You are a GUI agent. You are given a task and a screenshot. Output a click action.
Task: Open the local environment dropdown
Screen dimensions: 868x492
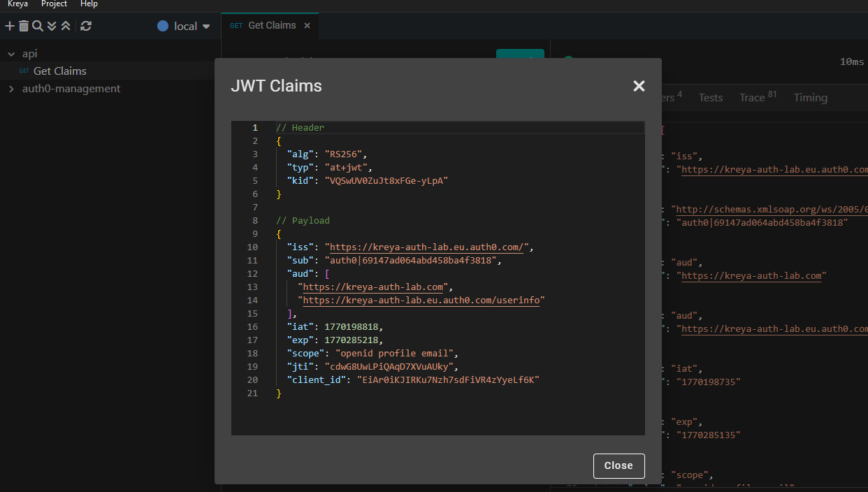[185, 26]
